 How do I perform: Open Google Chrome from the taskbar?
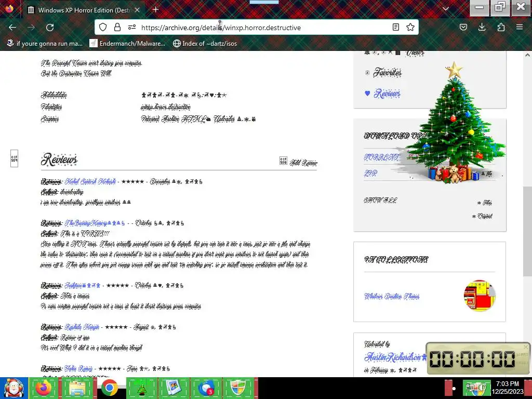[x=109, y=388]
